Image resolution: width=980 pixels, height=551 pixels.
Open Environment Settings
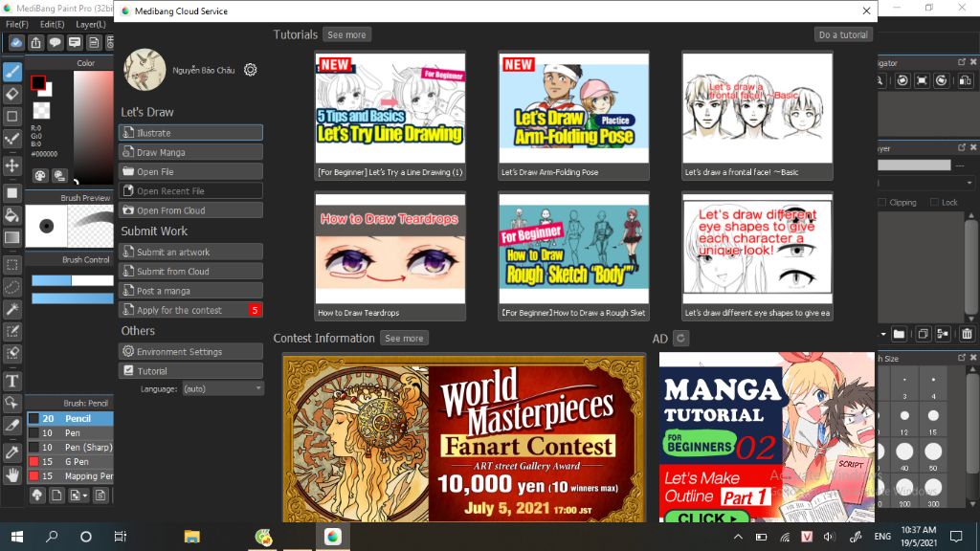click(190, 351)
